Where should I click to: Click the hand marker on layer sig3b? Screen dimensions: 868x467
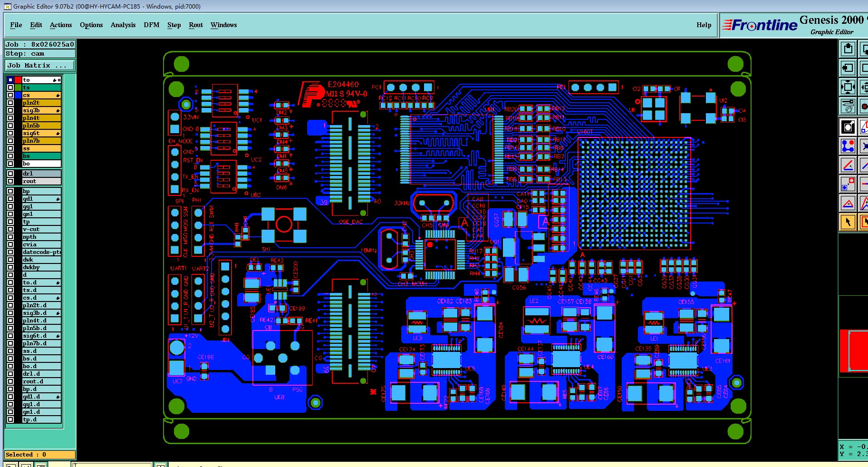(58, 111)
